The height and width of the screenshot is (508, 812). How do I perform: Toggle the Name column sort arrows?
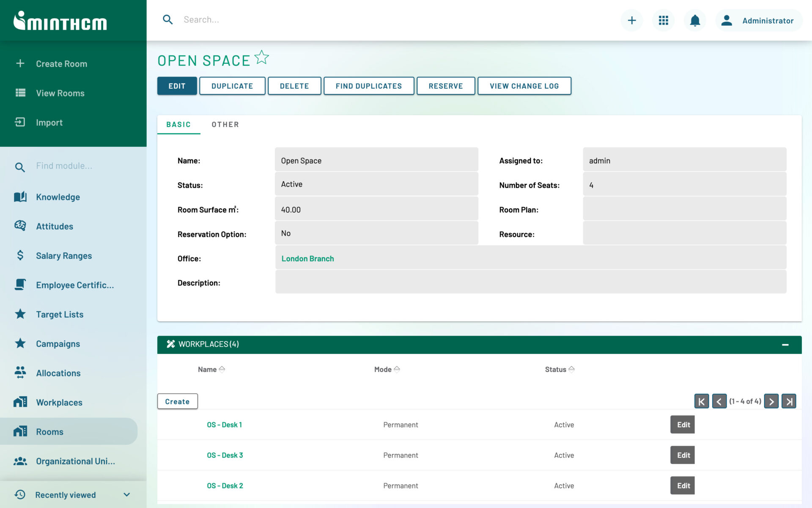click(222, 369)
